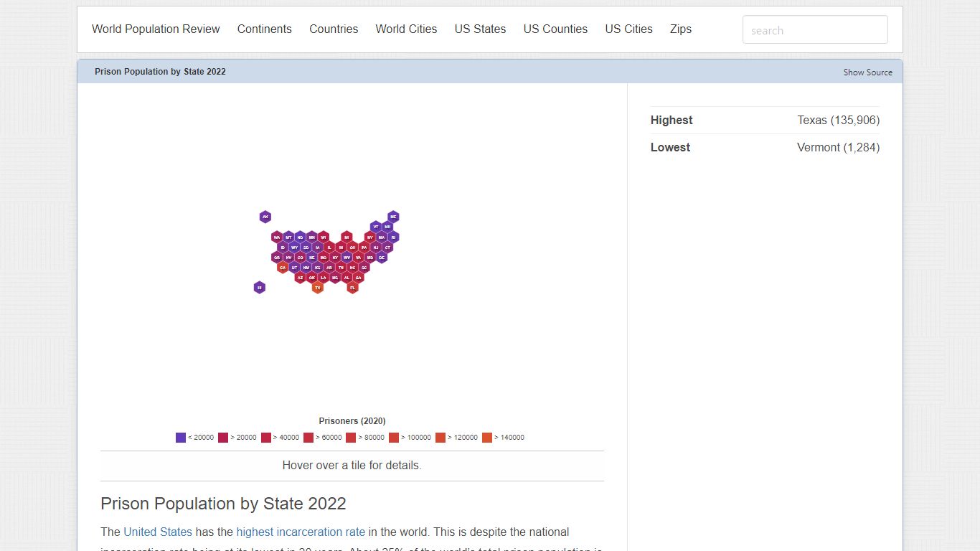
Task: Click the North Dakota (ND) tile
Action: [300, 237]
